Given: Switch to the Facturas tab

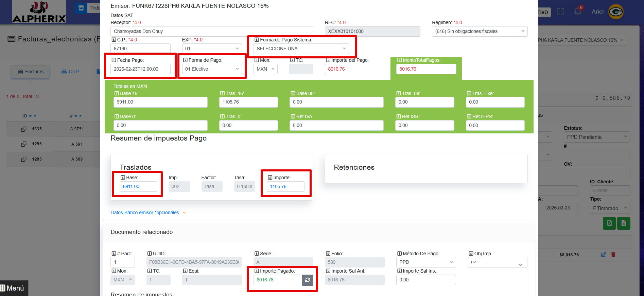Looking at the screenshot, I should pyautogui.click(x=31, y=72).
